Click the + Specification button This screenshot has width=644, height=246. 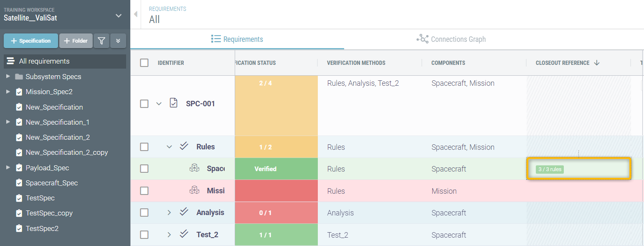(31, 41)
